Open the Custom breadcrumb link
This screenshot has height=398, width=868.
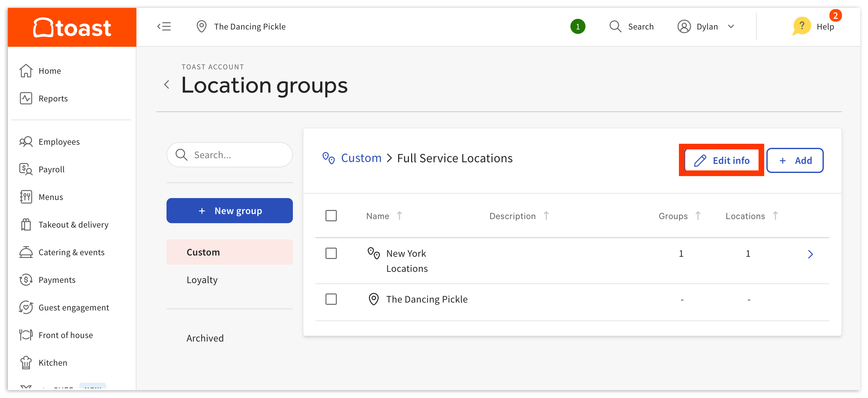pyautogui.click(x=361, y=158)
